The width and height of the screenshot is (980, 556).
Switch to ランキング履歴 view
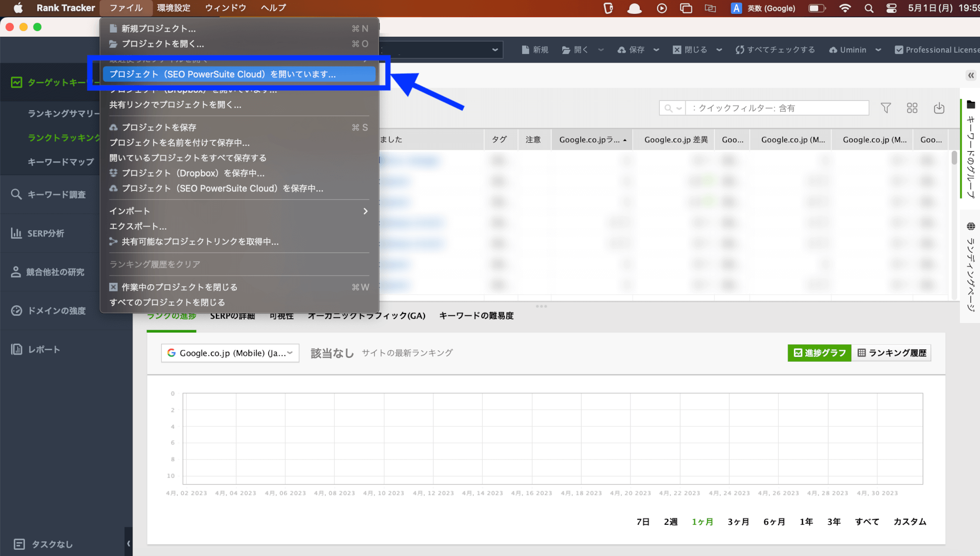(x=891, y=353)
